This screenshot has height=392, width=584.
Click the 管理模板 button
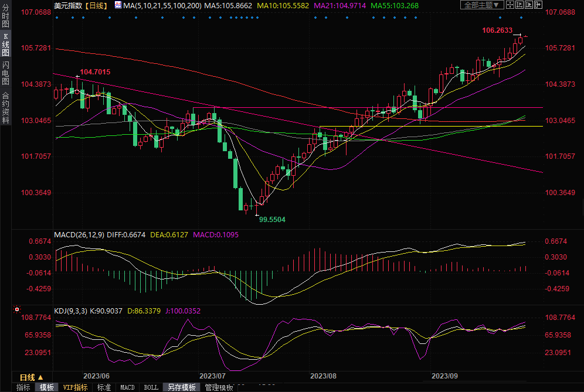(x=218, y=387)
